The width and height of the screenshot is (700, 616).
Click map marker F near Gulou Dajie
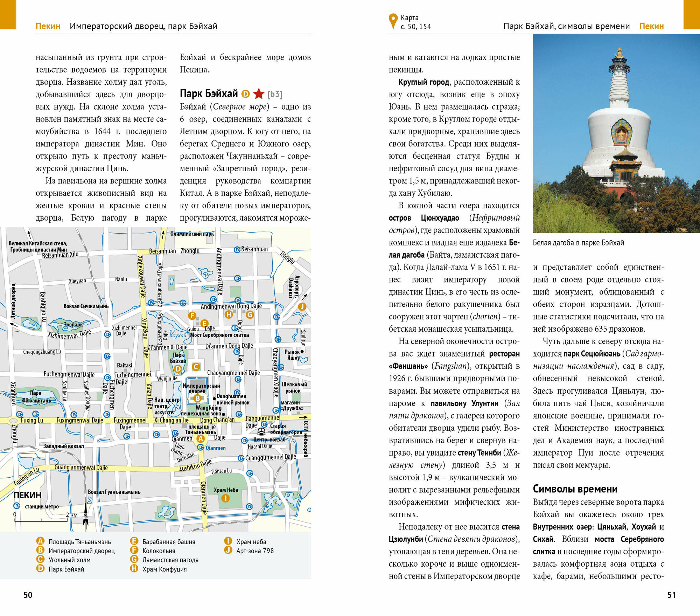click(192, 316)
